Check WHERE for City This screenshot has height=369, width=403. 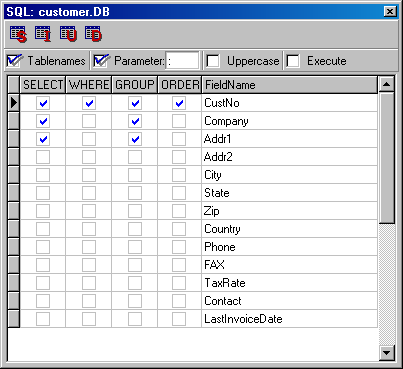(89, 175)
